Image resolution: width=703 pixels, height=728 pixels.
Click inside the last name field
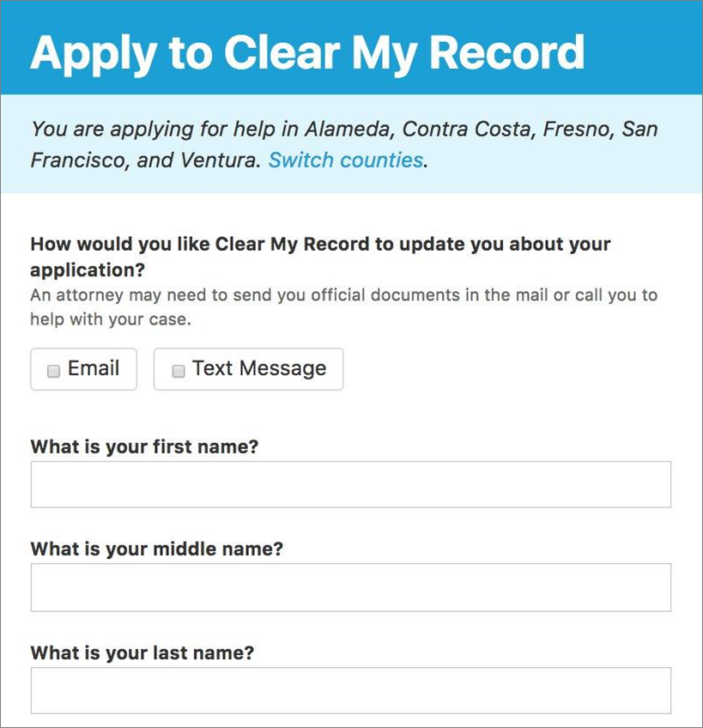coord(350,689)
